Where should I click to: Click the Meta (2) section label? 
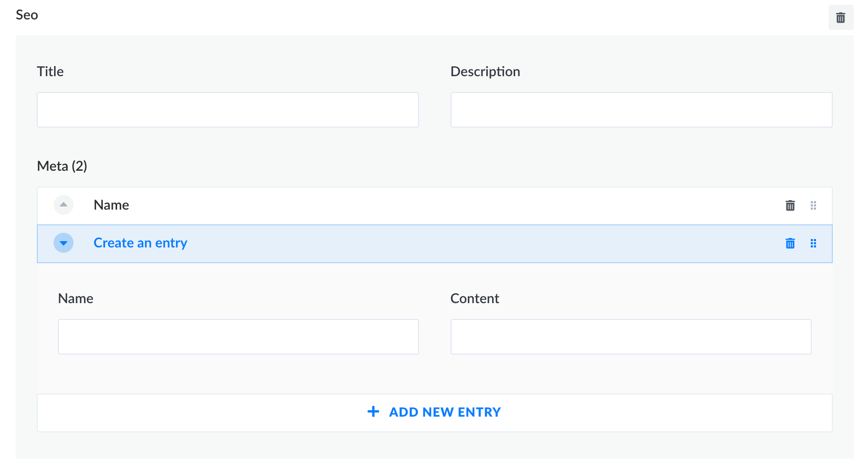pos(62,165)
